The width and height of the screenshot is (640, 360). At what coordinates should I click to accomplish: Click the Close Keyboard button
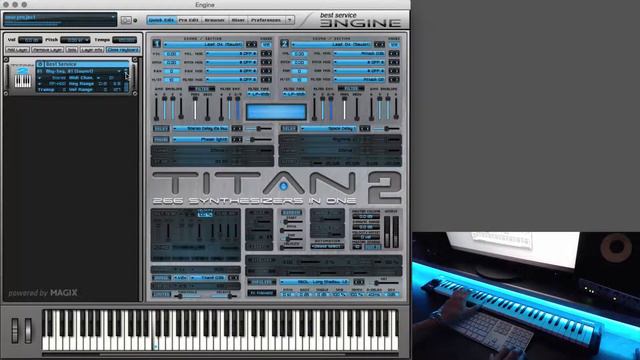point(123,49)
